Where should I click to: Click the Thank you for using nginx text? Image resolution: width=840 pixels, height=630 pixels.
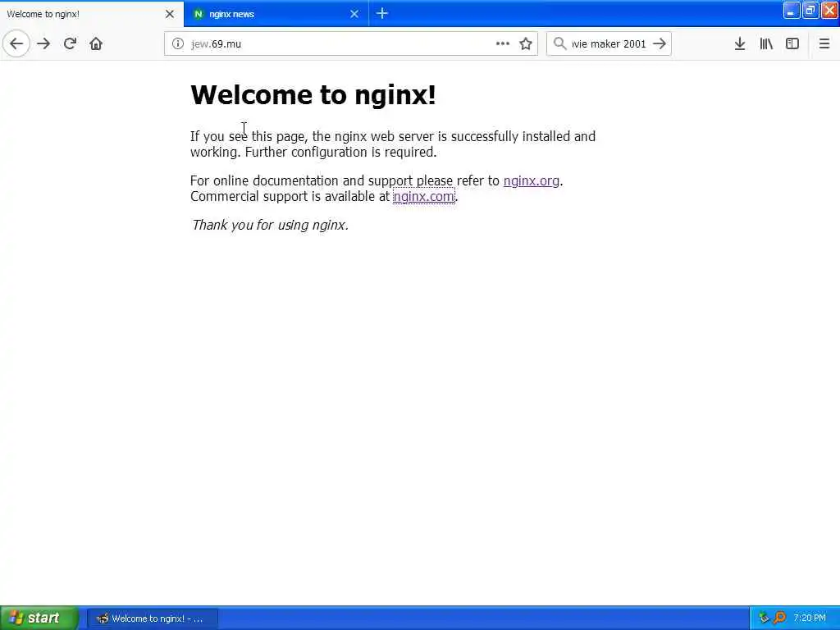coord(270,225)
